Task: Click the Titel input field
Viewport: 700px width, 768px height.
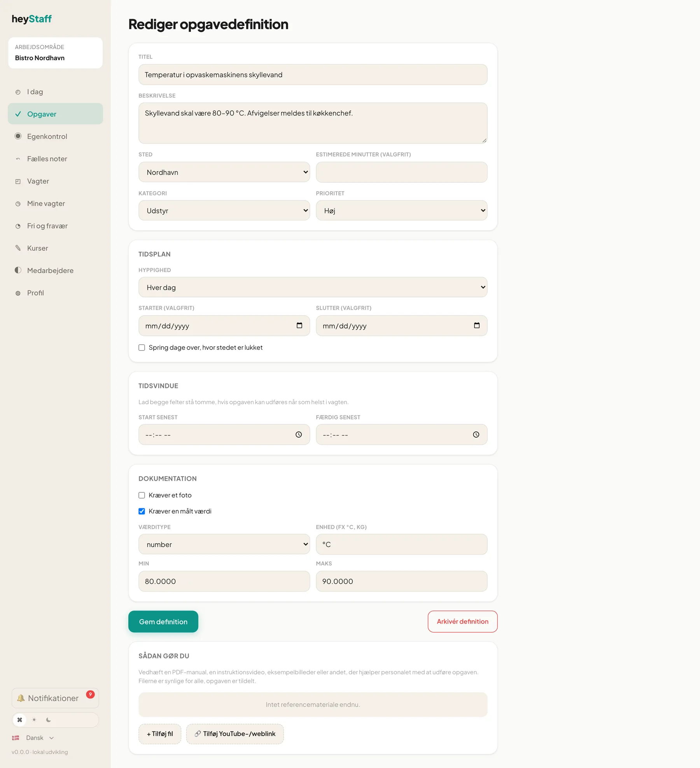Action: click(x=313, y=75)
